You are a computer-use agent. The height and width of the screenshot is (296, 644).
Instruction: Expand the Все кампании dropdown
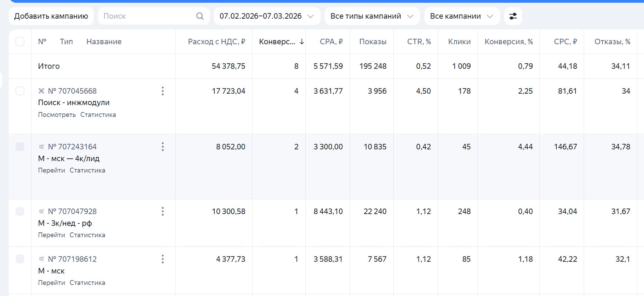tap(462, 16)
